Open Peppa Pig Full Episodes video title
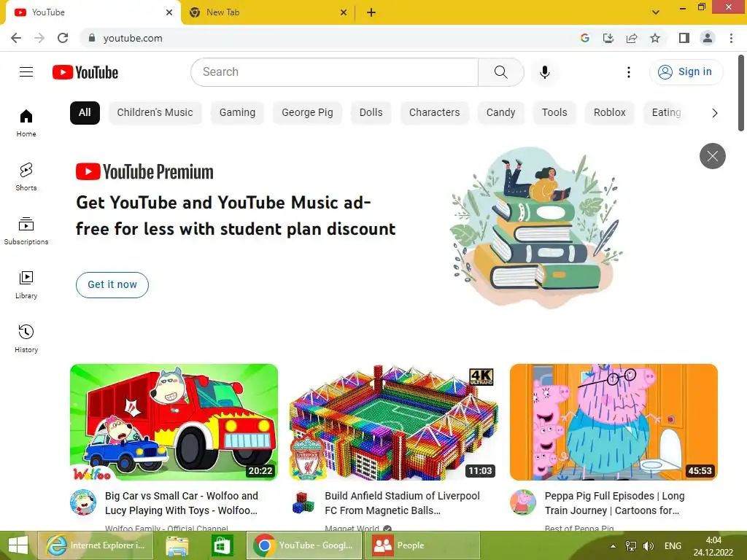Screen dimensions: 747x560 coord(614,503)
